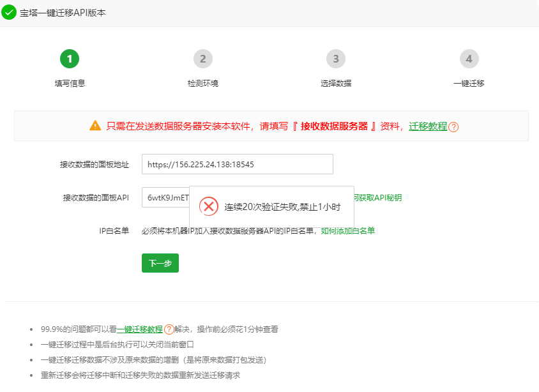Select step 3 circle 选择数据

coord(336,59)
